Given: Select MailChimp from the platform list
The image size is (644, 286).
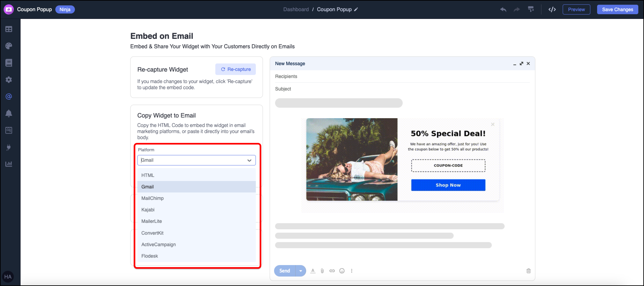Looking at the screenshot, I should pos(152,198).
